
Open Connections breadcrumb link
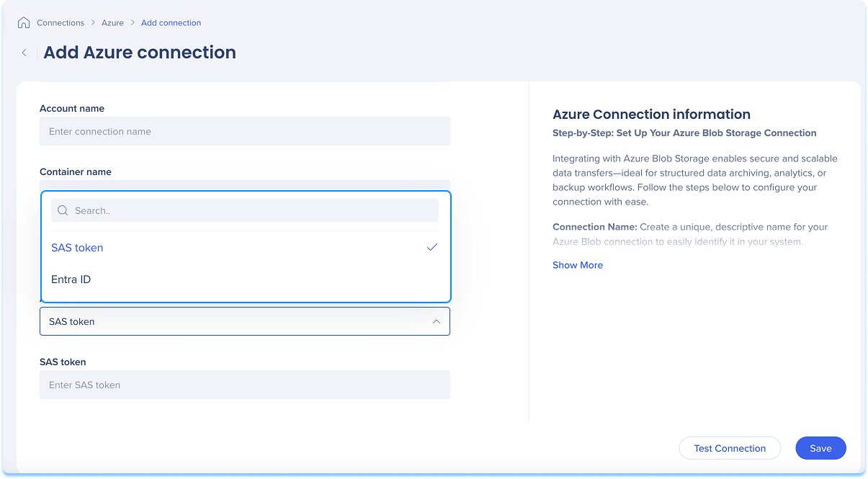61,23
